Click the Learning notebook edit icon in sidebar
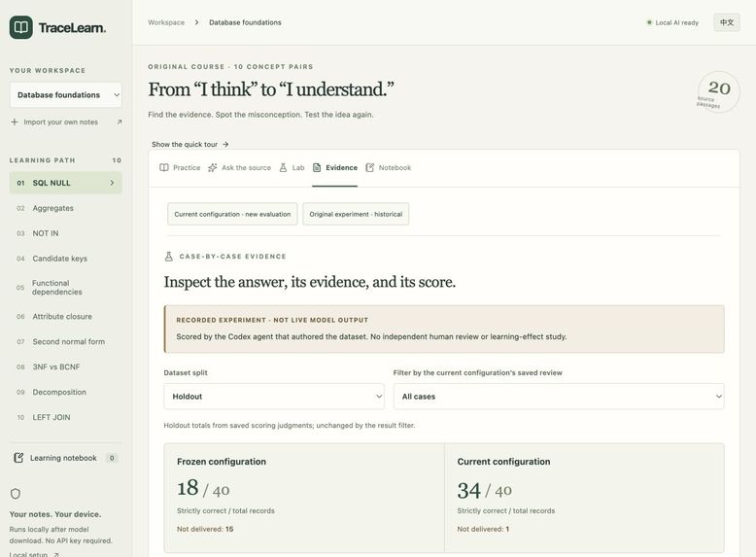756x557 pixels. pyautogui.click(x=18, y=458)
